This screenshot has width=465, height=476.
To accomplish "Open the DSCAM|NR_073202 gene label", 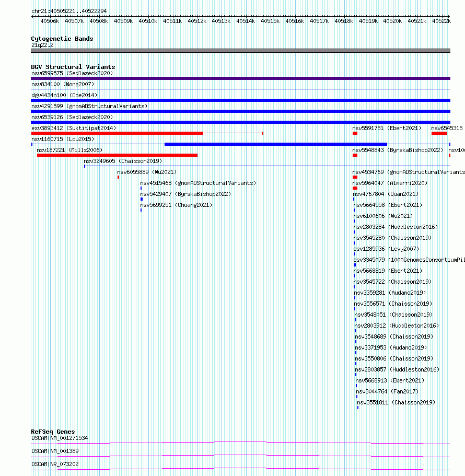I will tap(55, 464).
